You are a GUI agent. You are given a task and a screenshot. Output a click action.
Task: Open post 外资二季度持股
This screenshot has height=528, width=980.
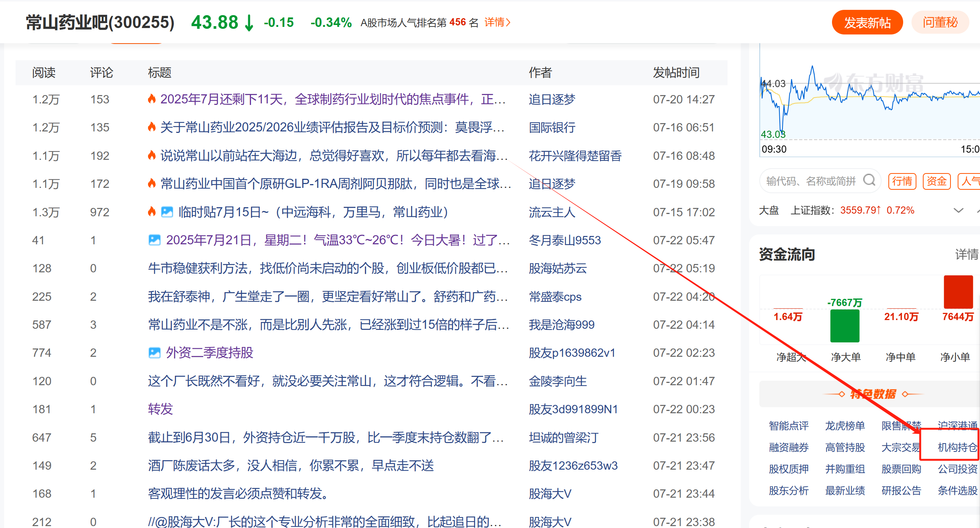tap(209, 353)
